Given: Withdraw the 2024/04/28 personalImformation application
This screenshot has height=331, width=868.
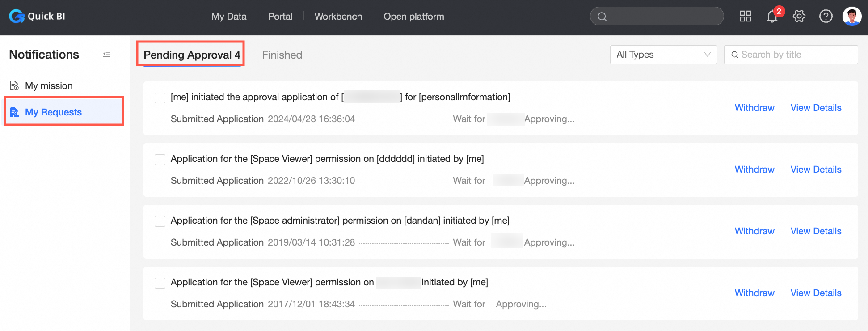Looking at the screenshot, I should pos(754,108).
